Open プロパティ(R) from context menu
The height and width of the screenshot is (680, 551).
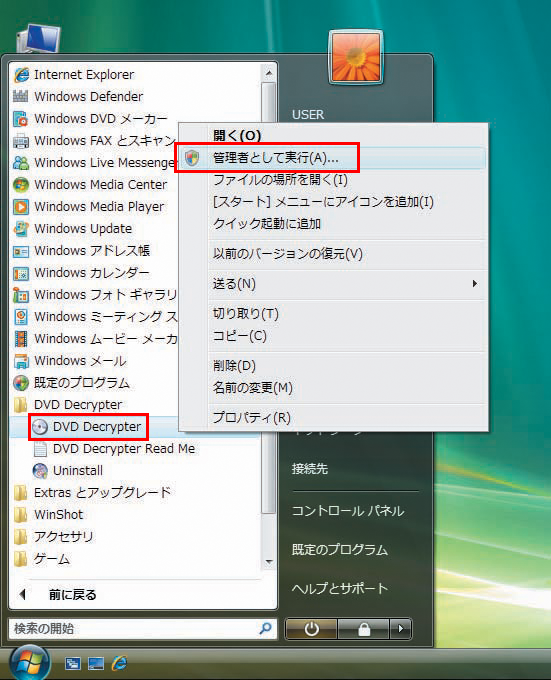tap(251, 418)
